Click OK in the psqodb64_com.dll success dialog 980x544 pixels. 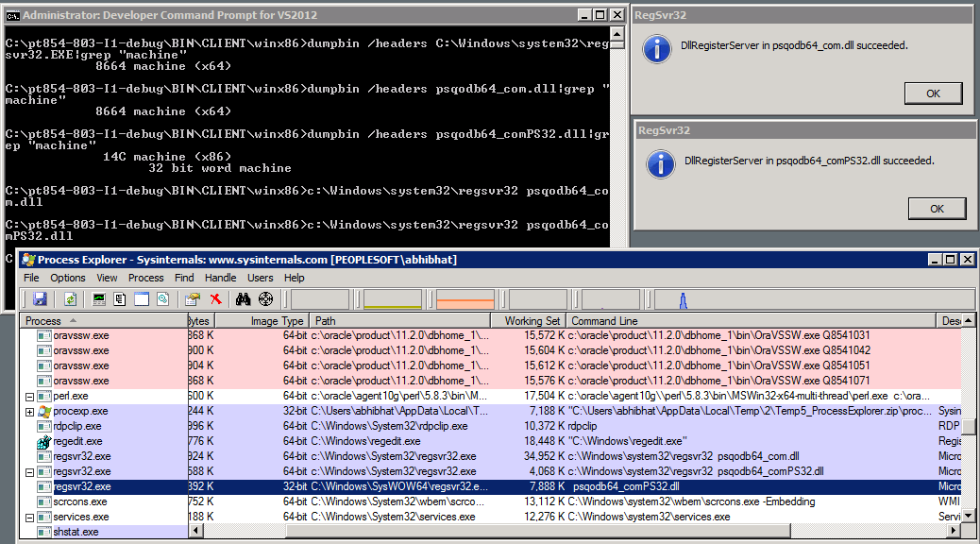[x=933, y=93]
